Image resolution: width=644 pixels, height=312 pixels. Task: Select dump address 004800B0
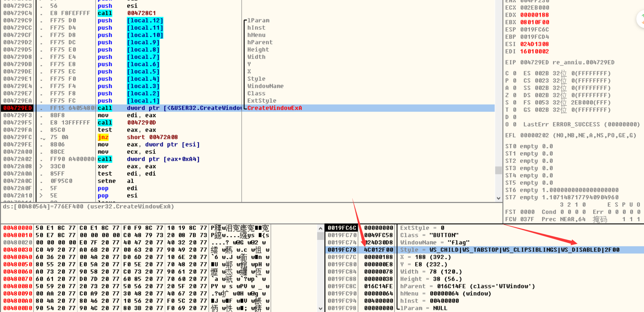tap(18, 308)
